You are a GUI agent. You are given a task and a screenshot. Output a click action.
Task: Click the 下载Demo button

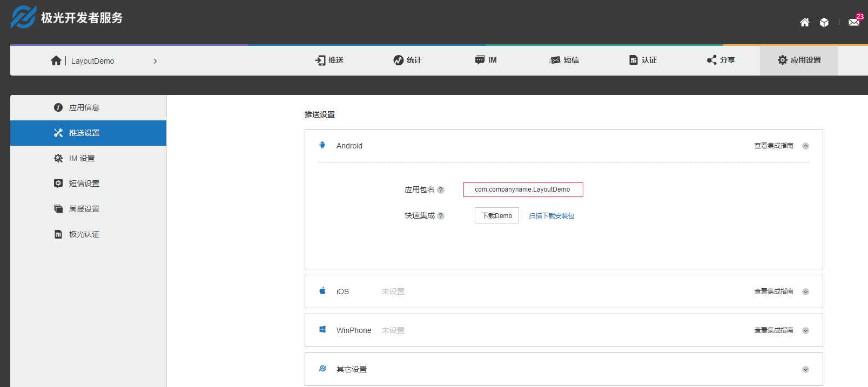pos(497,215)
